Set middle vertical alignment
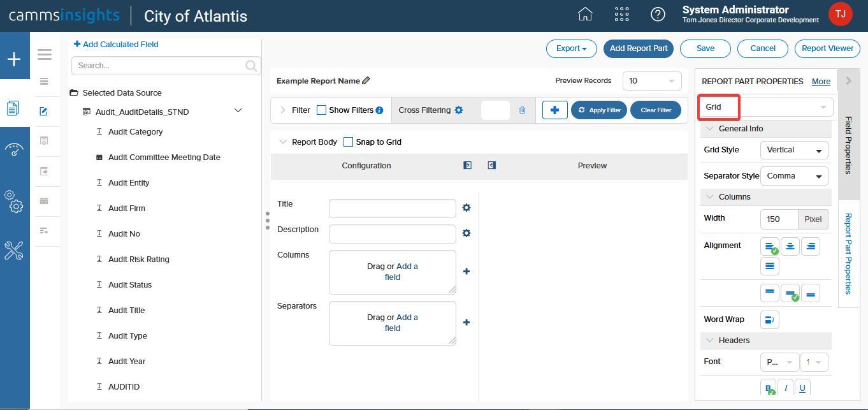Screen dimensions: 868x410 (x=790, y=293)
